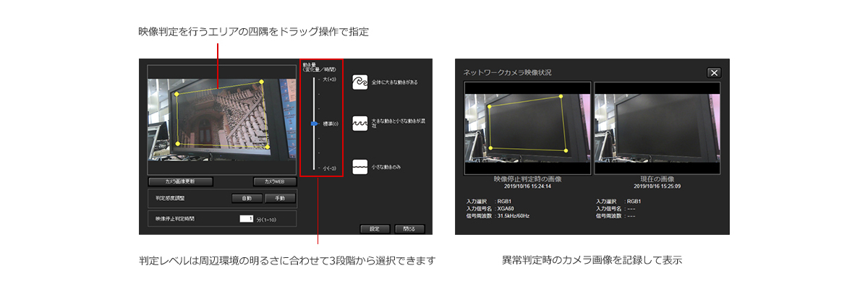Select 自動 for sensitivity adjustment
Viewport: 868px width, 289px height.
(x=246, y=197)
